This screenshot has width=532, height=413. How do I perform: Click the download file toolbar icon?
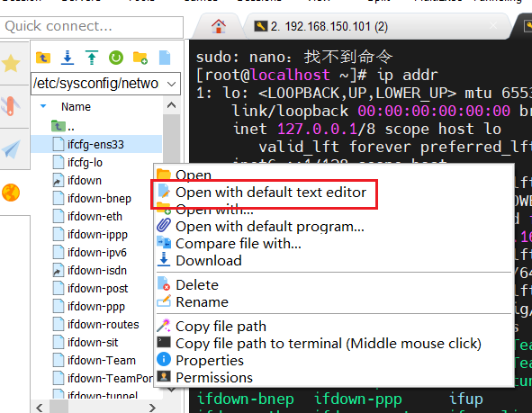(68, 58)
